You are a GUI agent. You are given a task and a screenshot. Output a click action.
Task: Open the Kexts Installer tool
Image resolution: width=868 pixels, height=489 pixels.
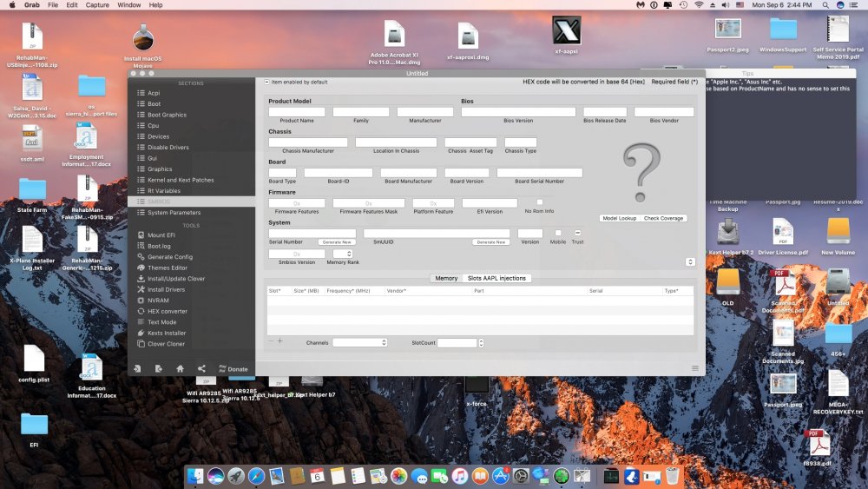167,333
